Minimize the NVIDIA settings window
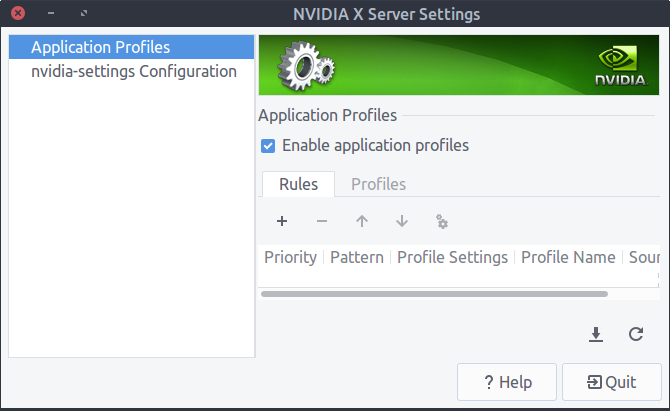Screen dimensions: 670x411 click(x=51, y=13)
